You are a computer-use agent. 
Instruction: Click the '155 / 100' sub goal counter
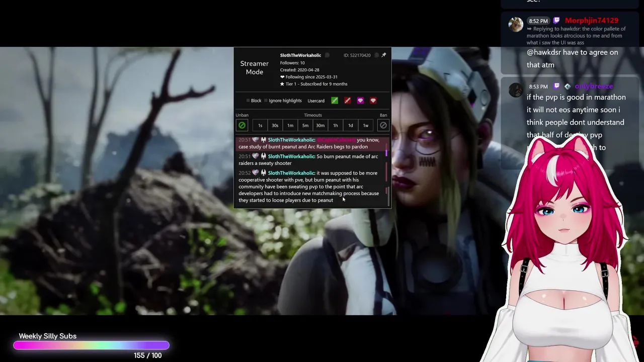pos(148,355)
